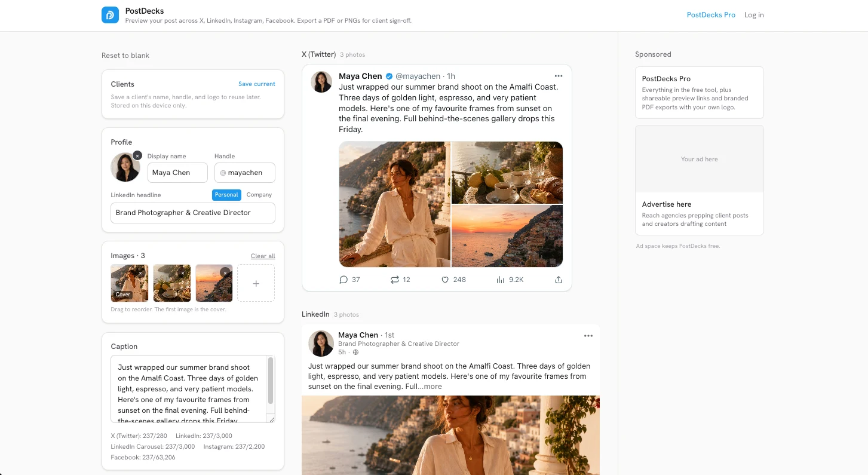The image size is (868, 475).
Task: Edit the LinkedIn headline field
Action: 193,213
